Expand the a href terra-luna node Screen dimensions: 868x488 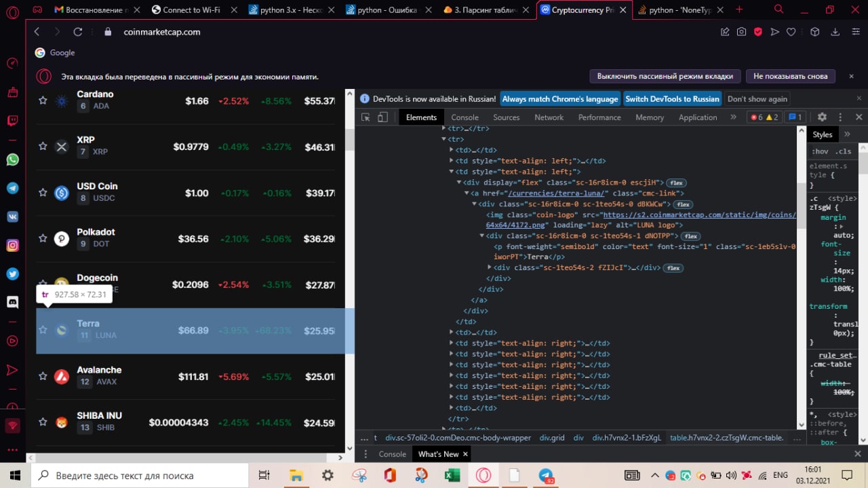tap(467, 193)
